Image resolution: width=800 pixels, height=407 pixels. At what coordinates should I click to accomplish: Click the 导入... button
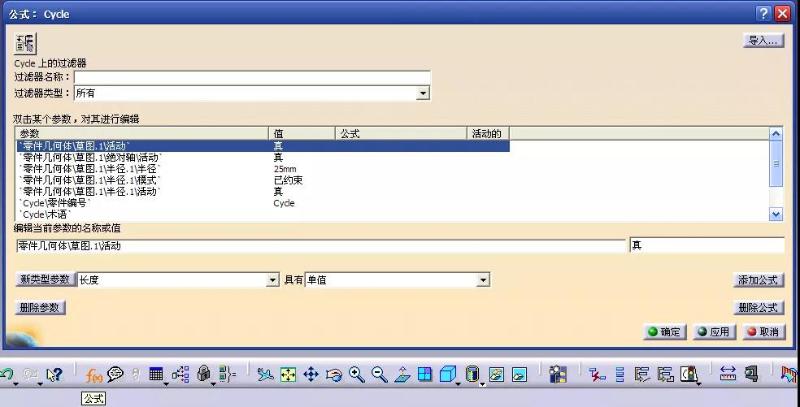[x=763, y=41]
